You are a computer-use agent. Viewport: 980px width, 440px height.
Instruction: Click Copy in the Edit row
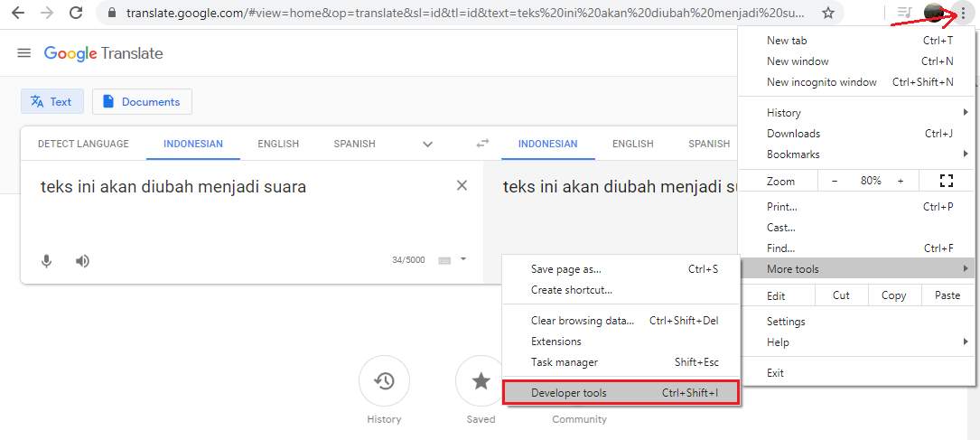pyautogui.click(x=894, y=295)
